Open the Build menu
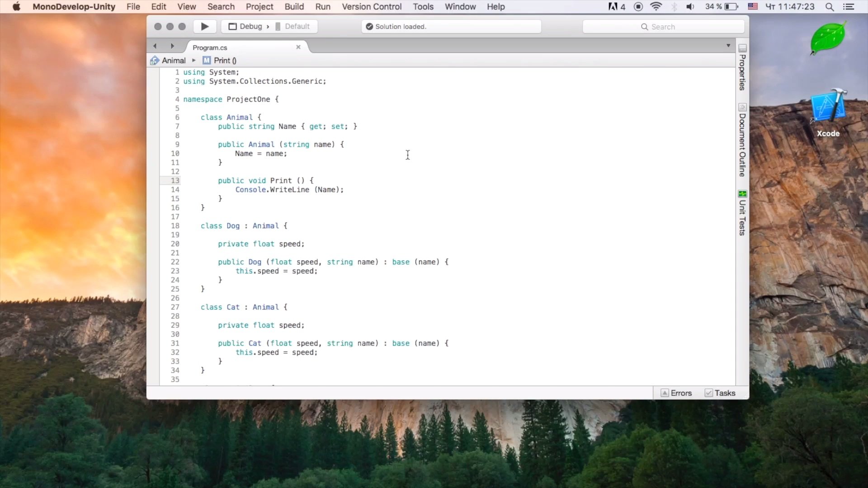The height and width of the screenshot is (488, 868). [294, 7]
